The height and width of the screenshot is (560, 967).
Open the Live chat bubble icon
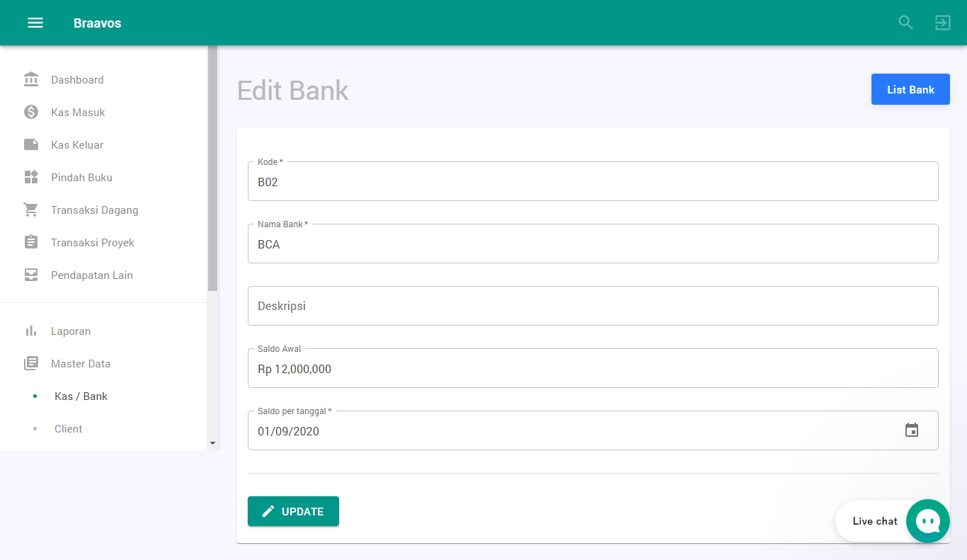927,521
